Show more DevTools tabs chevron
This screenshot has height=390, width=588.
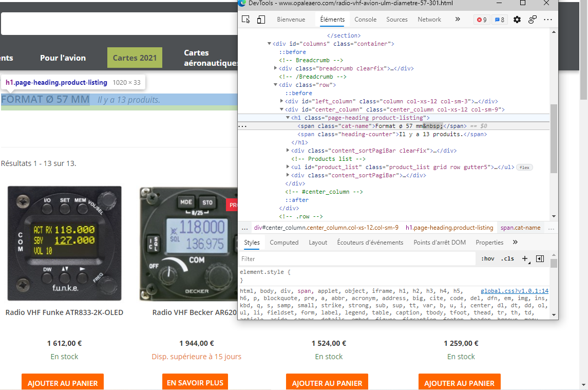458,20
